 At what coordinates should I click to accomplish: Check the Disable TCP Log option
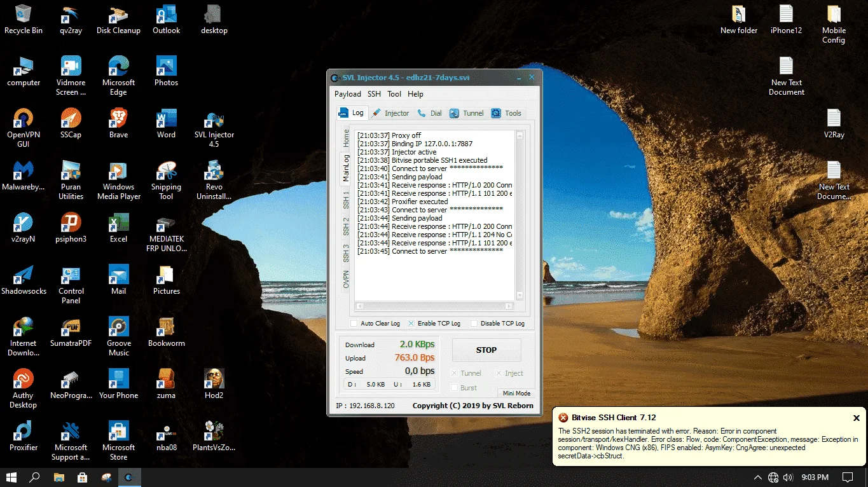(474, 324)
